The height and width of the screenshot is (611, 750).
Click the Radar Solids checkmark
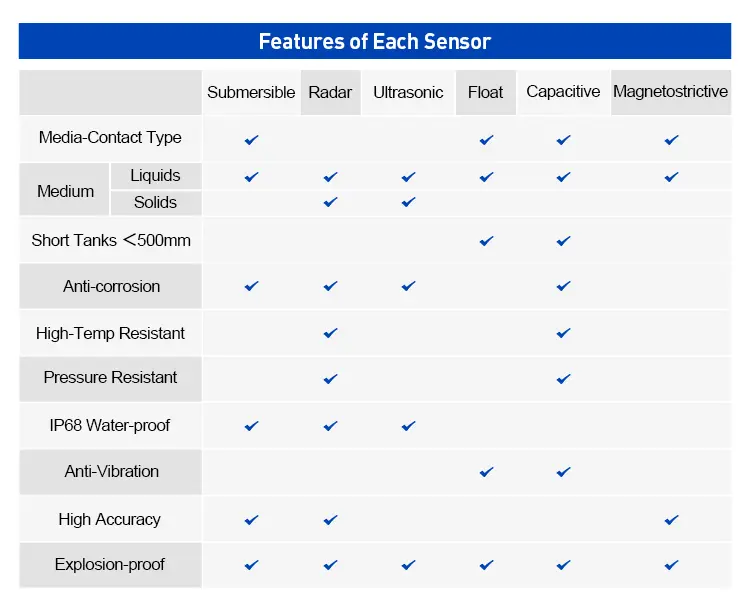click(331, 203)
